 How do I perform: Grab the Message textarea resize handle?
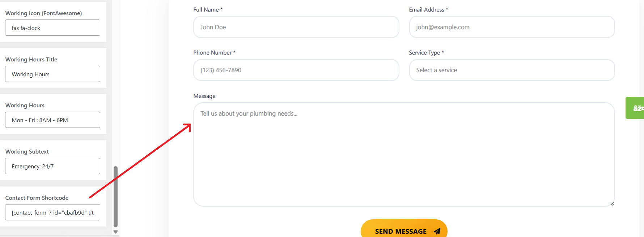pos(612,204)
